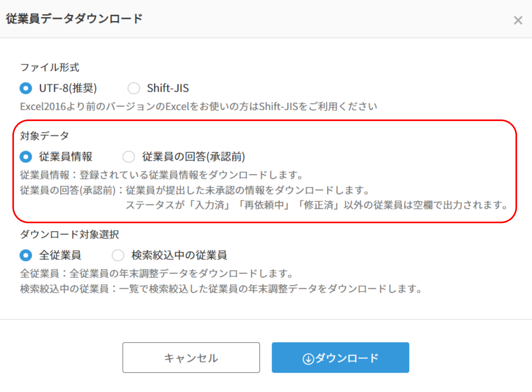Start the export with the blue ダウンロード button
Viewport: 532px width, 392px height.
pos(341,358)
